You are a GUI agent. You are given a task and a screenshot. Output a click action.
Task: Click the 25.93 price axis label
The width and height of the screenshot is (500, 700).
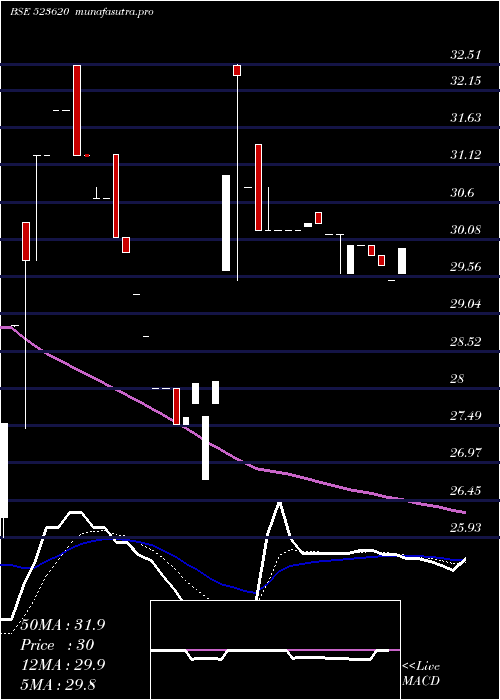point(466,528)
